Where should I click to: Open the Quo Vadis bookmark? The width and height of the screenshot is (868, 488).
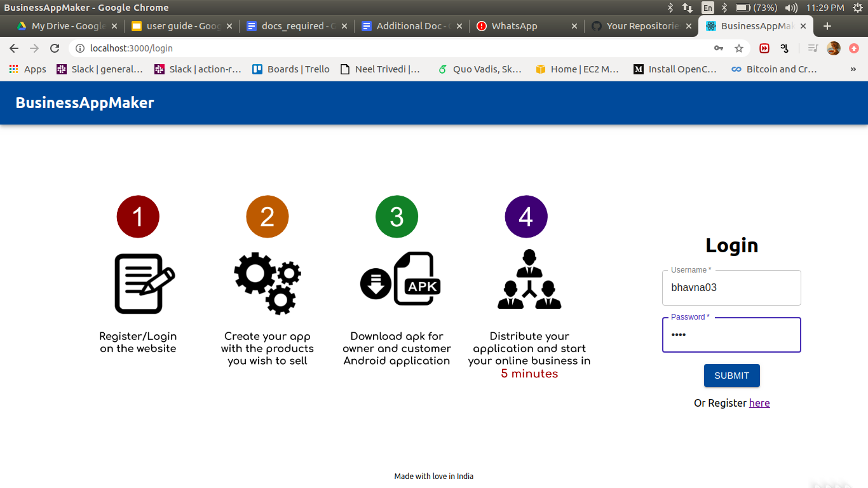click(480, 69)
